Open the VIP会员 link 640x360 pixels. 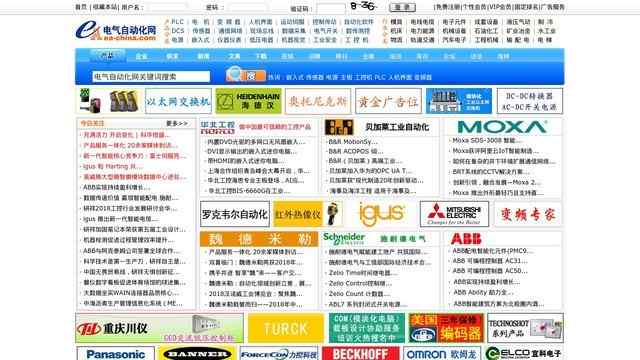pyautogui.click(x=500, y=7)
